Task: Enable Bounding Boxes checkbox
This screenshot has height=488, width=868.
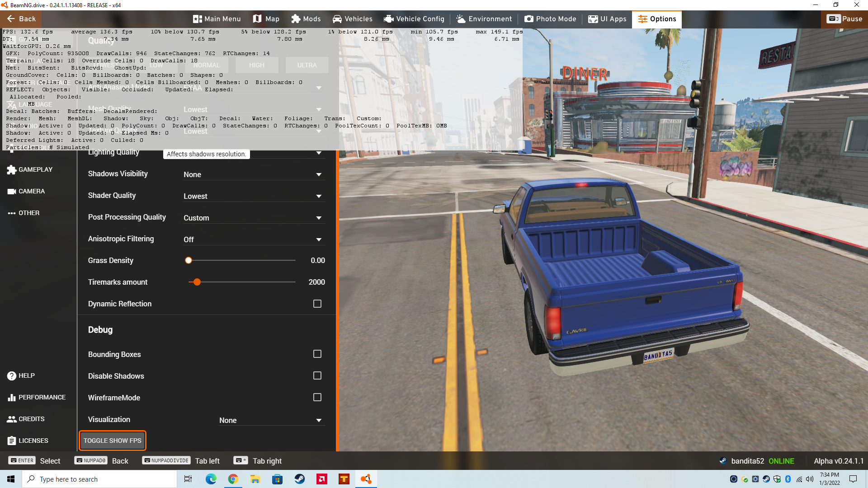Action: point(317,354)
